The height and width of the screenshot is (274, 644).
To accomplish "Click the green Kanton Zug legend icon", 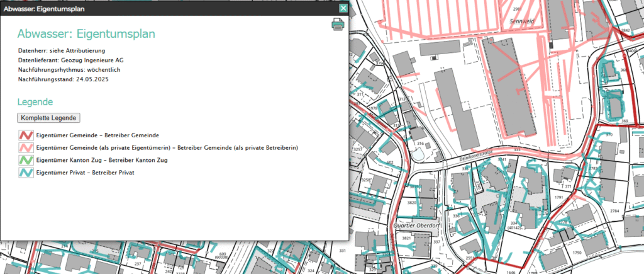I will [x=25, y=160].
